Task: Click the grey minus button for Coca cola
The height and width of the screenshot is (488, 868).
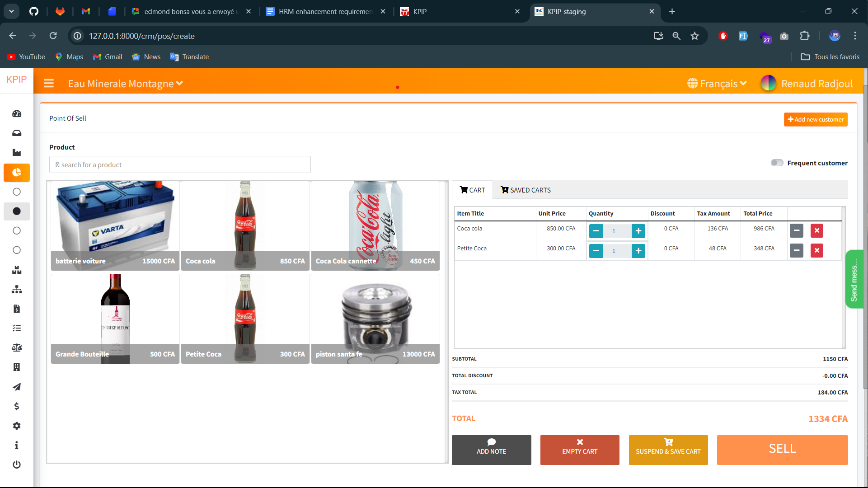Action: pyautogui.click(x=797, y=231)
